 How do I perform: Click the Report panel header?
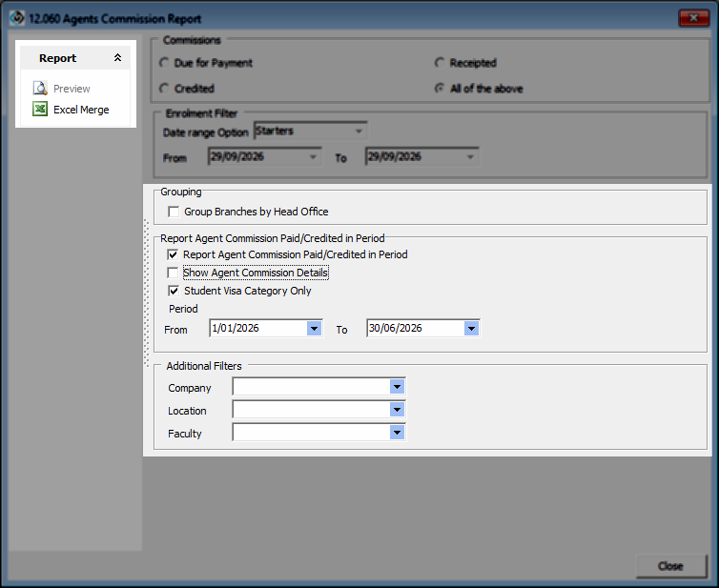(x=75, y=58)
